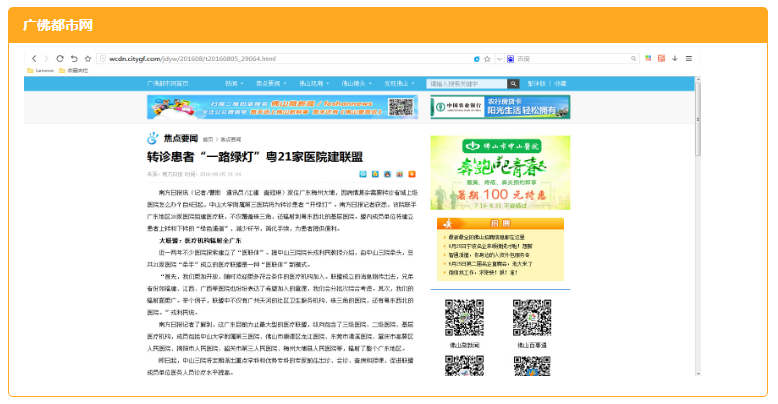The image size is (778, 404).
Task: Open the 6月15日第二届名企直聘会 link
Action: point(490,264)
